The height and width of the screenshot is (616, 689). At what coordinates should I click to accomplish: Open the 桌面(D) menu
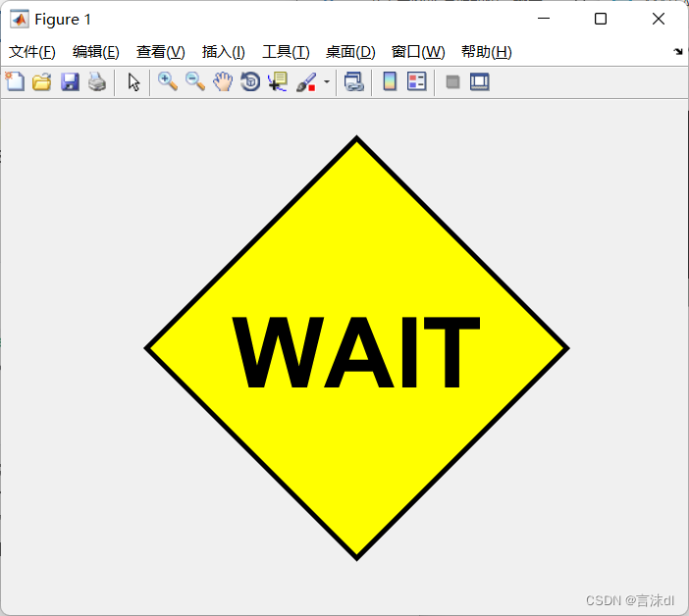[350, 52]
